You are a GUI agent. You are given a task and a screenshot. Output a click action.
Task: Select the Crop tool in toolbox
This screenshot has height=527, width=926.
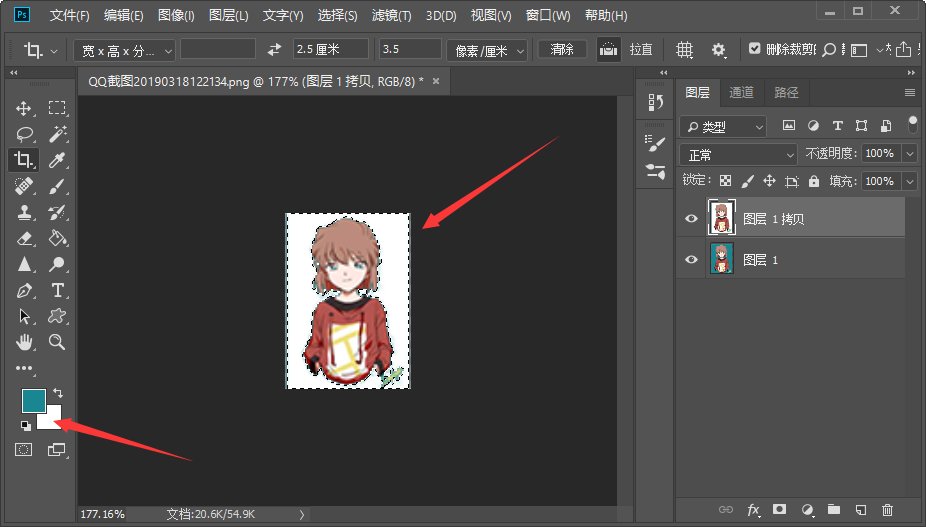click(24, 160)
